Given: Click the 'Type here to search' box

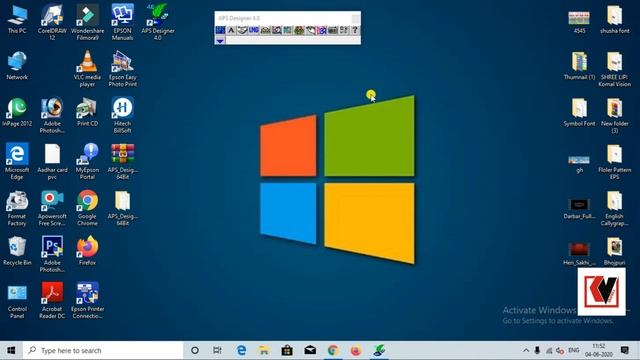Looking at the screenshot, I should [103, 350].
